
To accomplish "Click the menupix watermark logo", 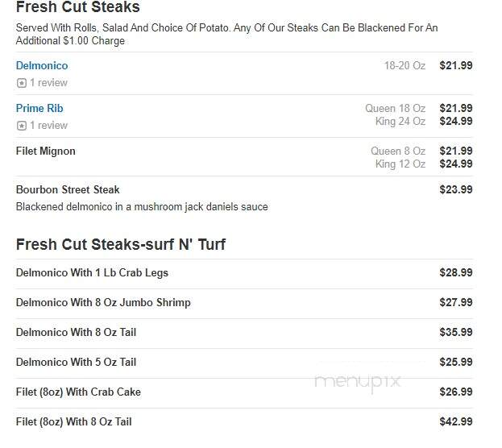I will tap(358, 382).
